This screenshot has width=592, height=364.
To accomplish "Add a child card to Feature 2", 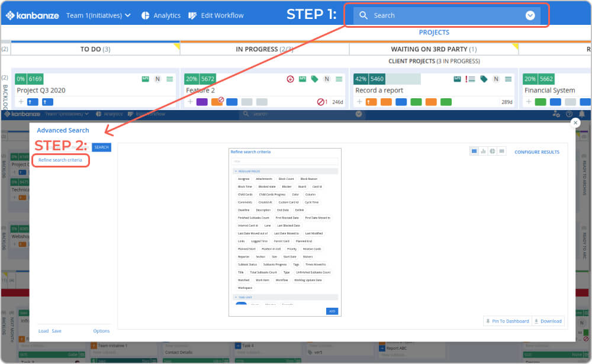I will click(x=190, y=102).
